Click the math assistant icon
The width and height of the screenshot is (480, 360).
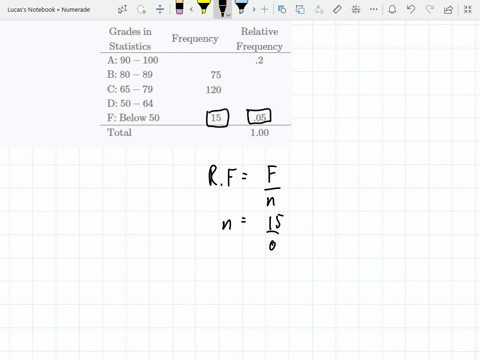click(x=356, y=9)
